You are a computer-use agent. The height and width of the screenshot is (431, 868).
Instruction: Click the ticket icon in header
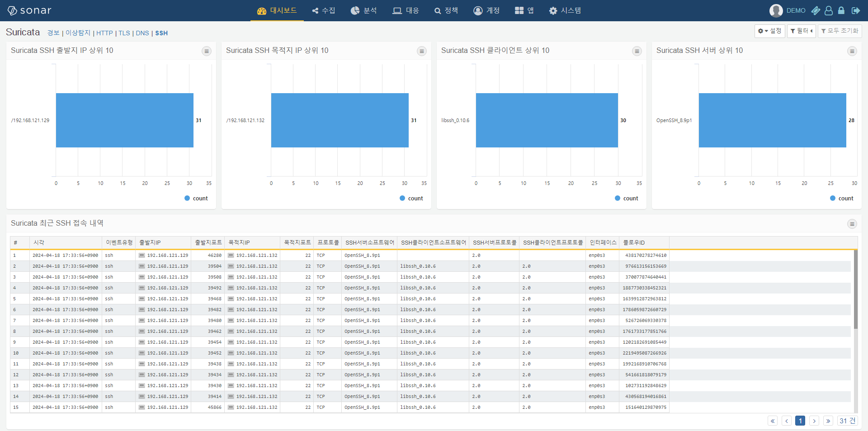(816, 10)
